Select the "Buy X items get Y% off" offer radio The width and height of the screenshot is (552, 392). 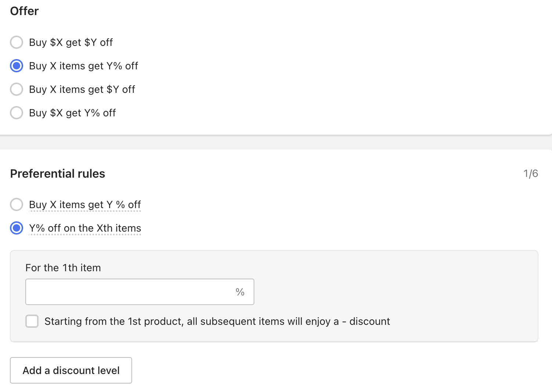[x=17, y=66]
